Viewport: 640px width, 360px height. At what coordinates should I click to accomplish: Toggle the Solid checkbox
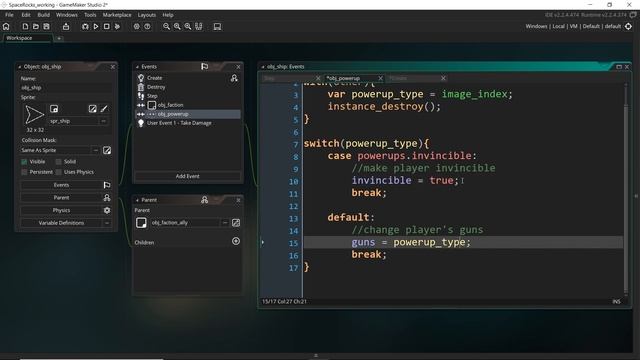point(58,162)
